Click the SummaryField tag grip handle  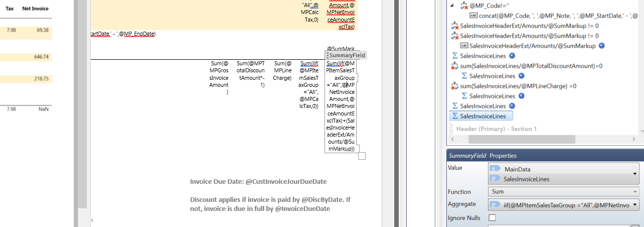click(328, 55)
